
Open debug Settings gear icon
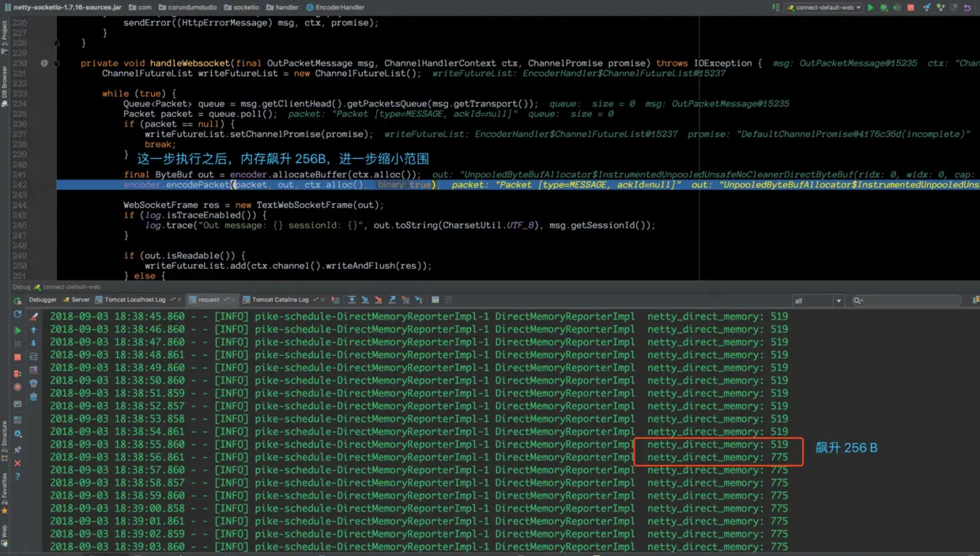pos(17,433)
